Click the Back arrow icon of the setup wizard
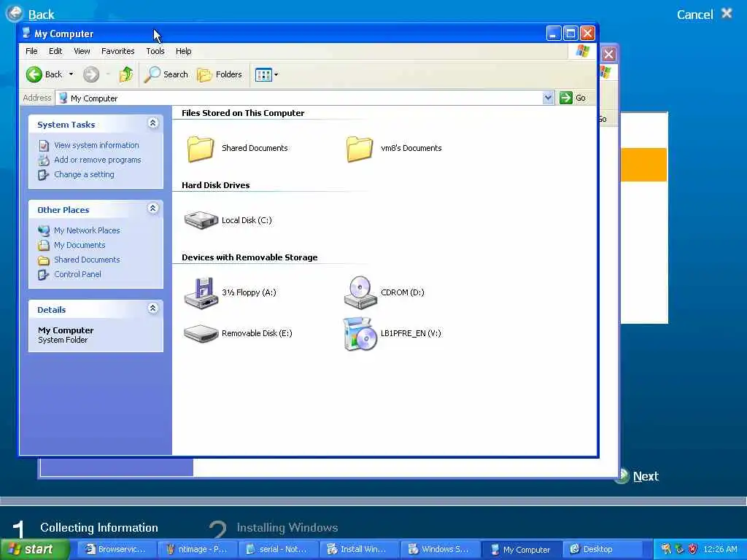747x560 pixels. point(15,13)
